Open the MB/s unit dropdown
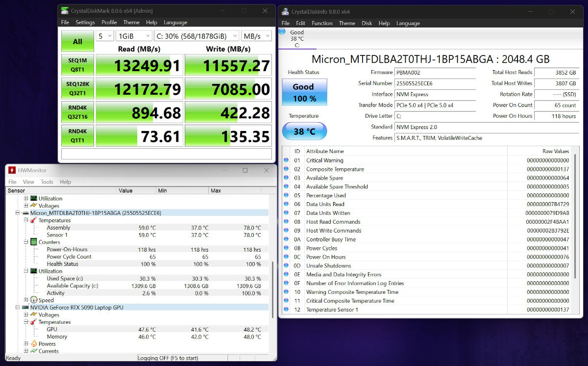Viewport: 588px width, 366px height. (256, 36)
